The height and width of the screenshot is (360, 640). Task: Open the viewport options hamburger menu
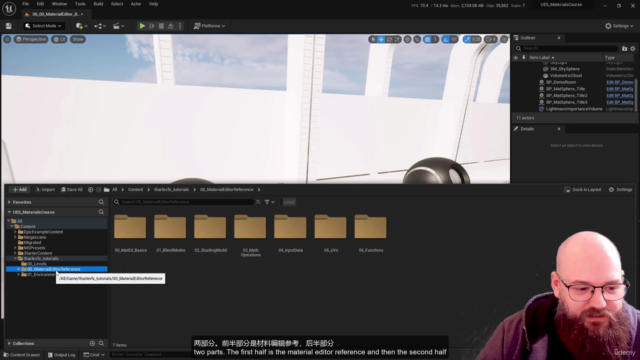coord(7,39)
